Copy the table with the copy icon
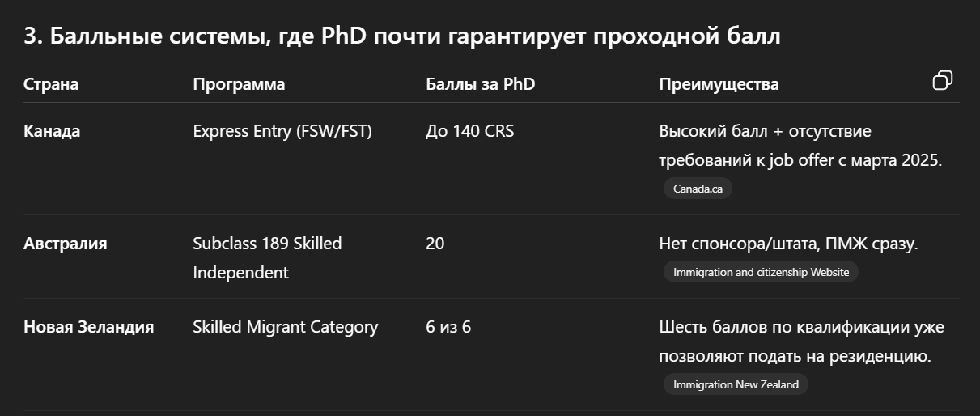Screen dimensions: 980x416 point(943,80)
